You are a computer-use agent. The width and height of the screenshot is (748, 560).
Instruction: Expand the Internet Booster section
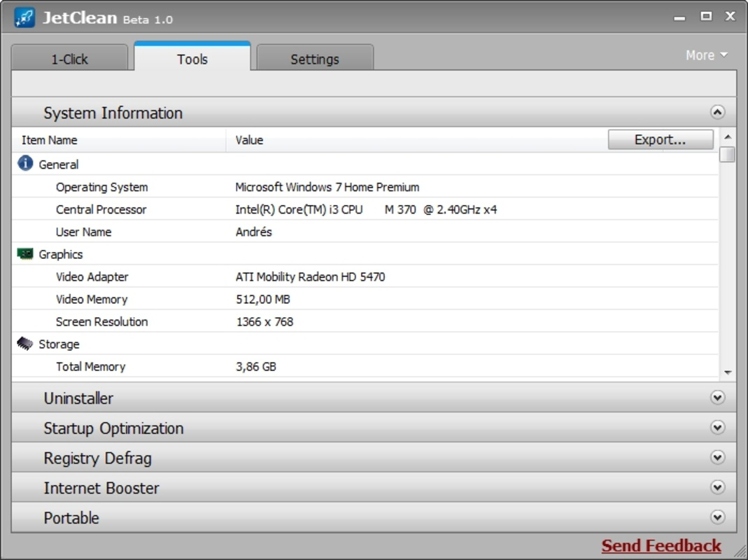717,487
